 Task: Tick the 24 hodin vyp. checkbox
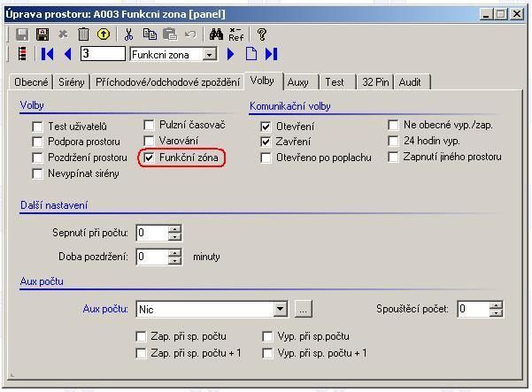click(x=394, y=142)
